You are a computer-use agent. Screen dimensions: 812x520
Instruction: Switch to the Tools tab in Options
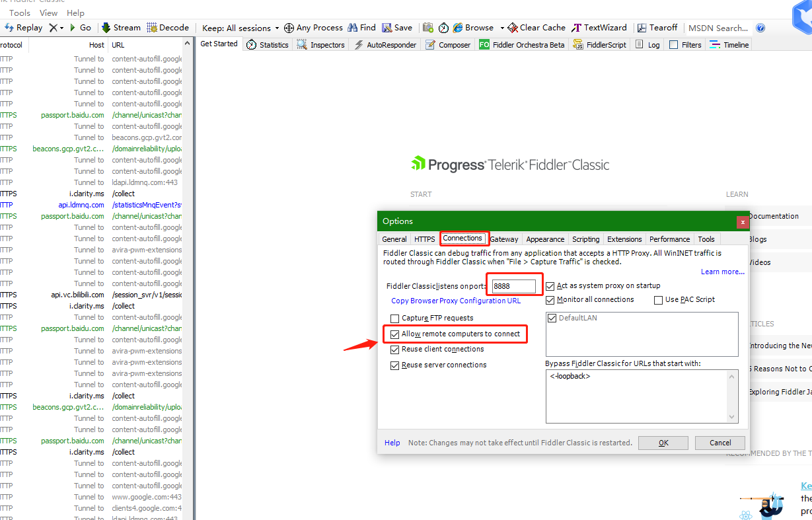pos(706,239)
